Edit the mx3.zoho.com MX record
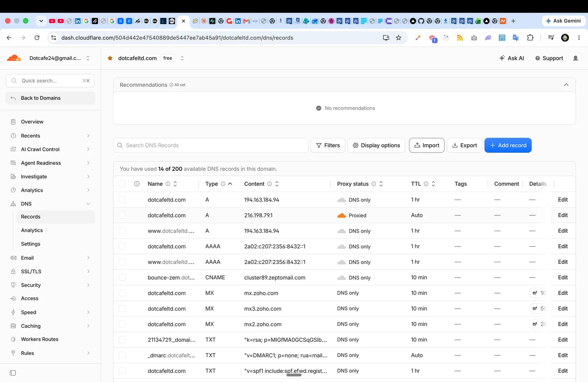 (x=563, y=308)
